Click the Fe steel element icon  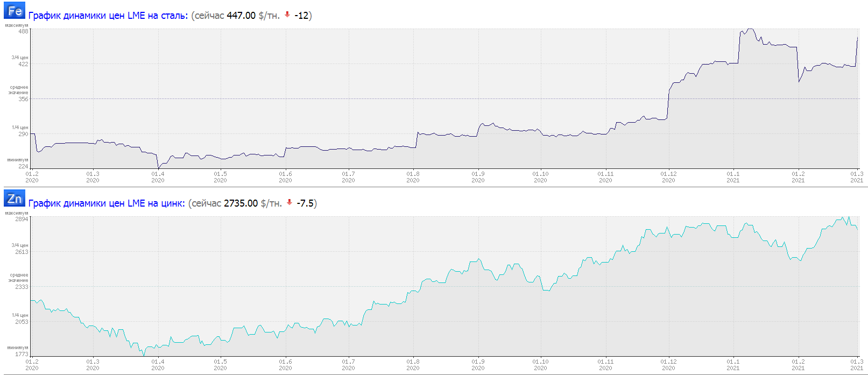coord(15,11)
